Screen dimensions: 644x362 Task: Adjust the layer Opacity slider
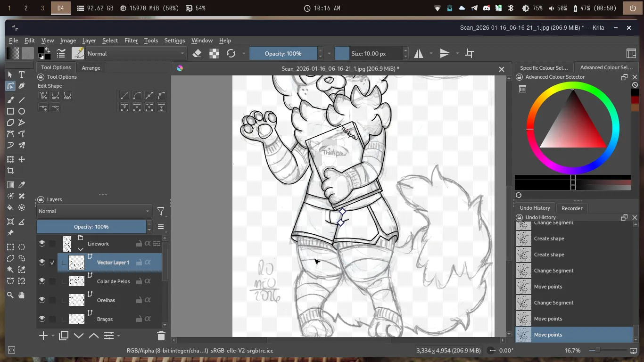[91, 227]
